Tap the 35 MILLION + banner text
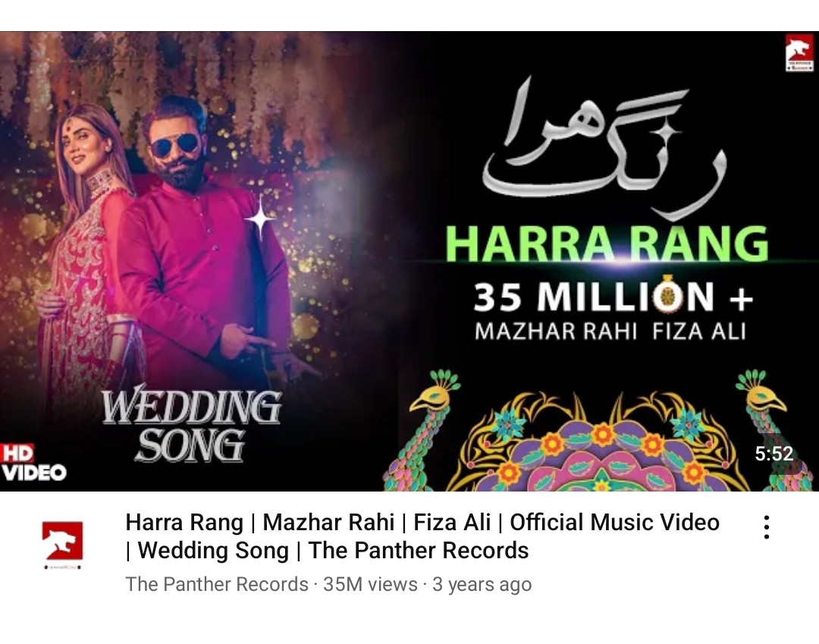819x644 pixels. (x=613, y=296)
